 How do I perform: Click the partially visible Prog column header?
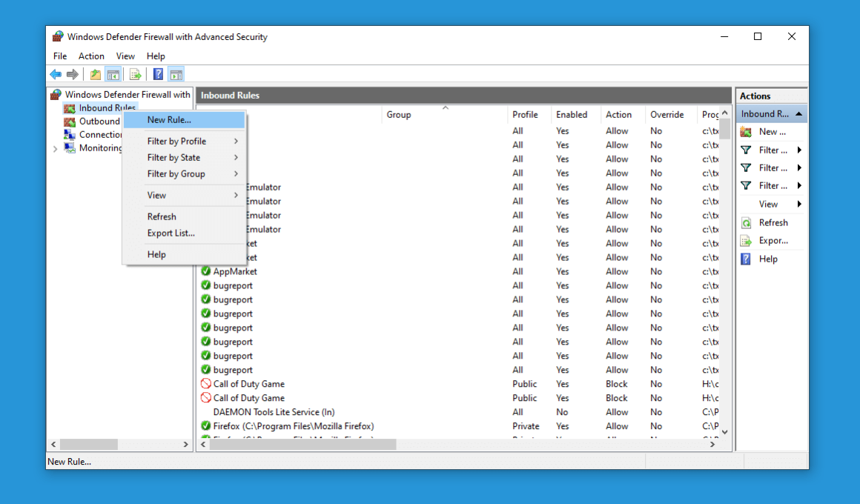(x=709, y=115)
